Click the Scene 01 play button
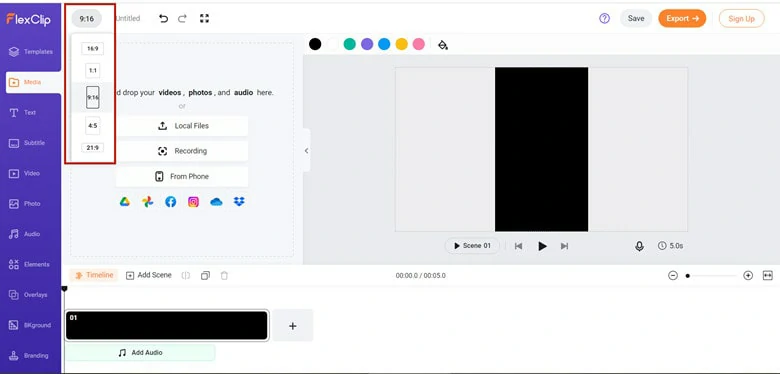 [472, 246]
